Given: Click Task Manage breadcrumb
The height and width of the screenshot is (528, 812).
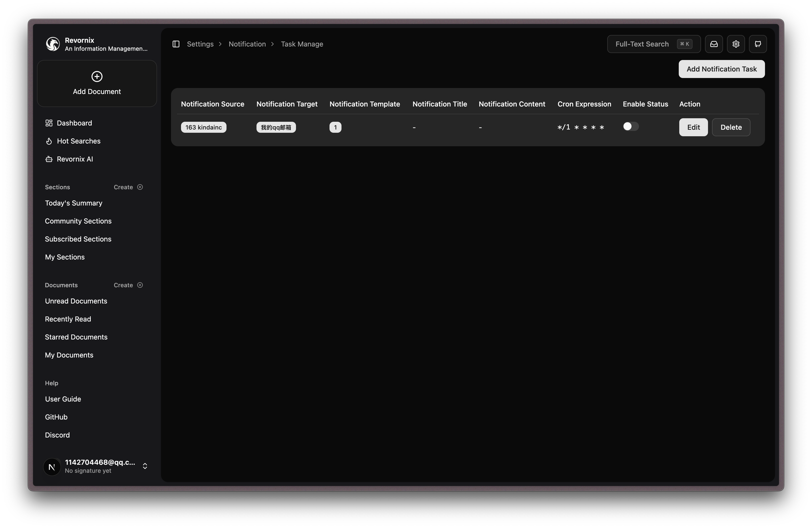Looking at the screenshot, I should pyautogui.click(x=302, y=44).
